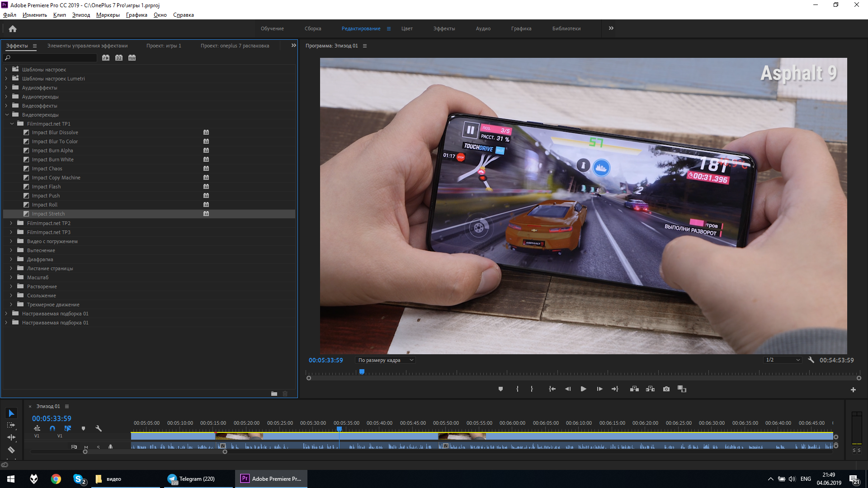Screen dimensions: 868x488
Task: Open the zoom level dropdown По размеру кадра
Action: click(386, 360)
